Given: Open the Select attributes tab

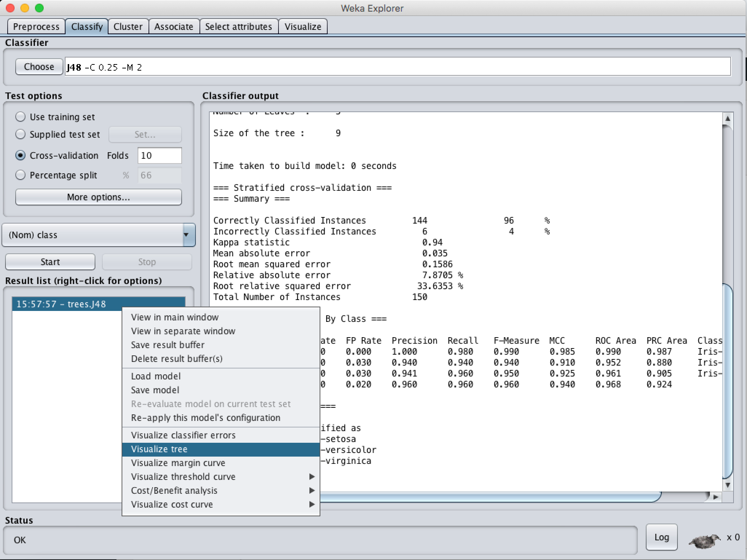Looking at the screenshot, I should (238, 27).
